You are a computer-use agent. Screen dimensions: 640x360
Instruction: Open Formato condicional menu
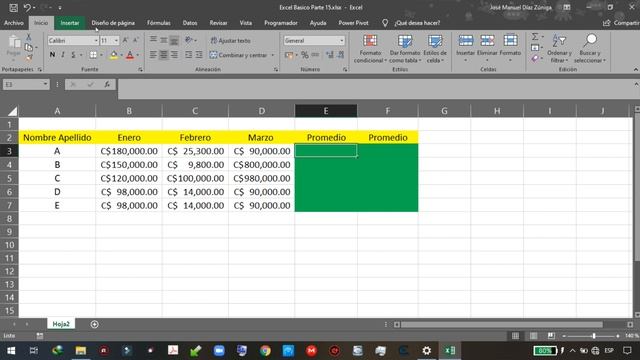click(370, 49)
